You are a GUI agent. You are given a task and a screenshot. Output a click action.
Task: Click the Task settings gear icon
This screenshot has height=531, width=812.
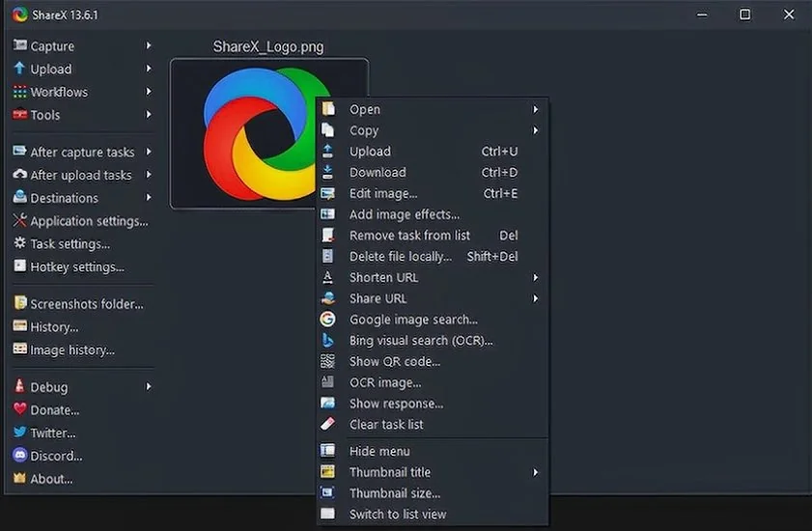19,243
